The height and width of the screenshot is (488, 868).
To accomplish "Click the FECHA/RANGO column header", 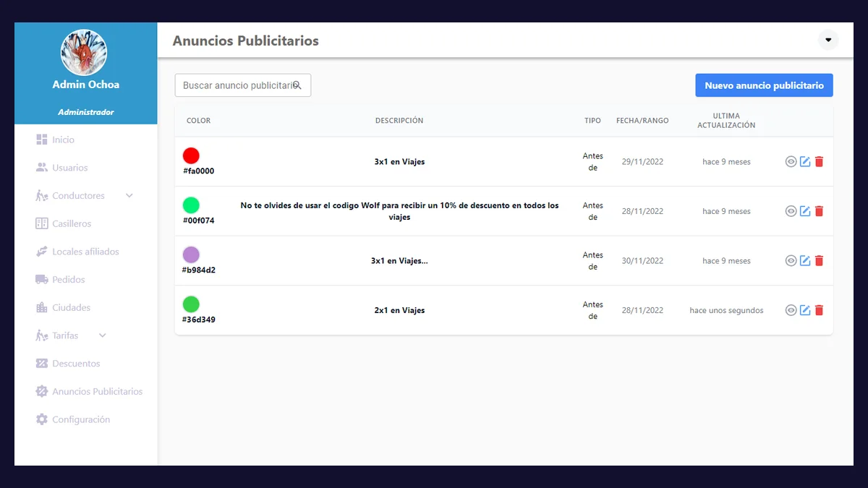I will point(642,121).
